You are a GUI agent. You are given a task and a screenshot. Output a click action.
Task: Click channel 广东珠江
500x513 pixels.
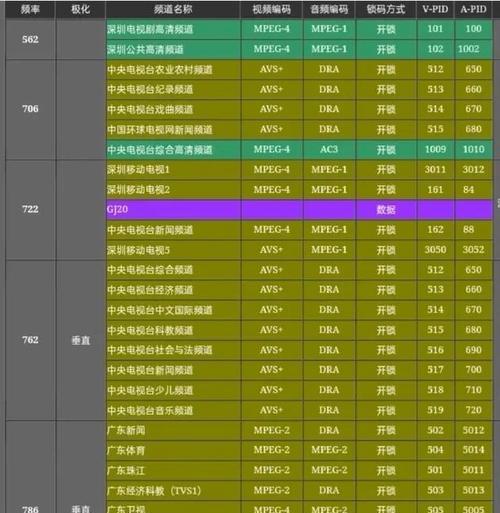pyautogui.click(x=174, y=470)
